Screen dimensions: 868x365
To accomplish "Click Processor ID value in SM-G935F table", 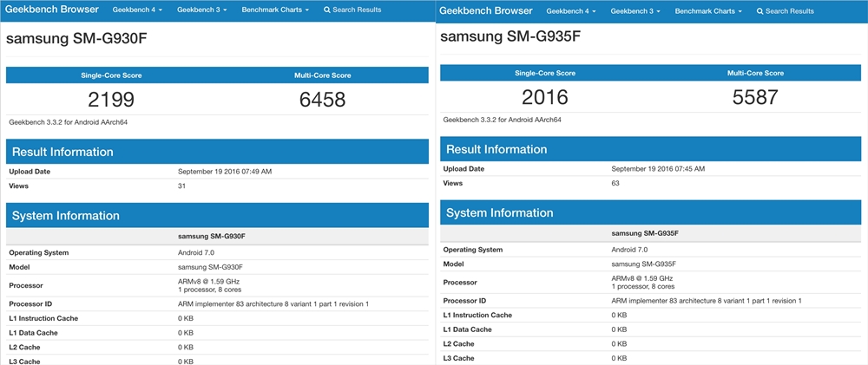I will 707,301.
